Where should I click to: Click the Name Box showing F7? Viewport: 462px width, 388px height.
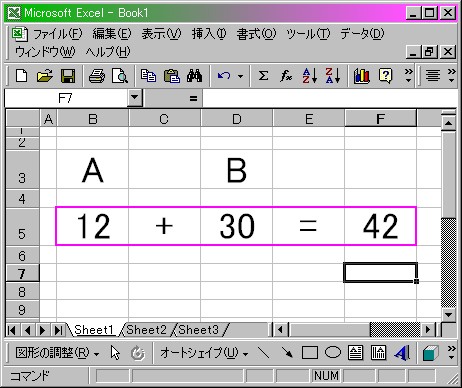(66, 98)
